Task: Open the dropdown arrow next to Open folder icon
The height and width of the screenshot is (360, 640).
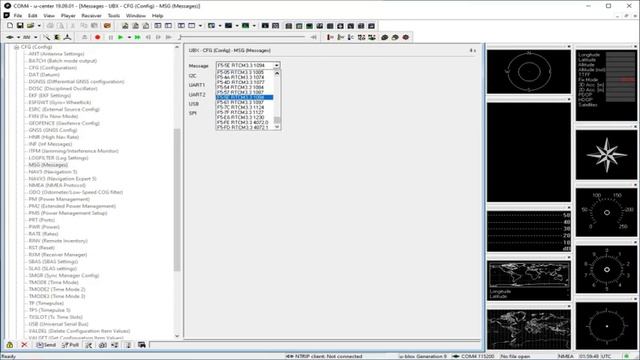Action: coord(39,26)
